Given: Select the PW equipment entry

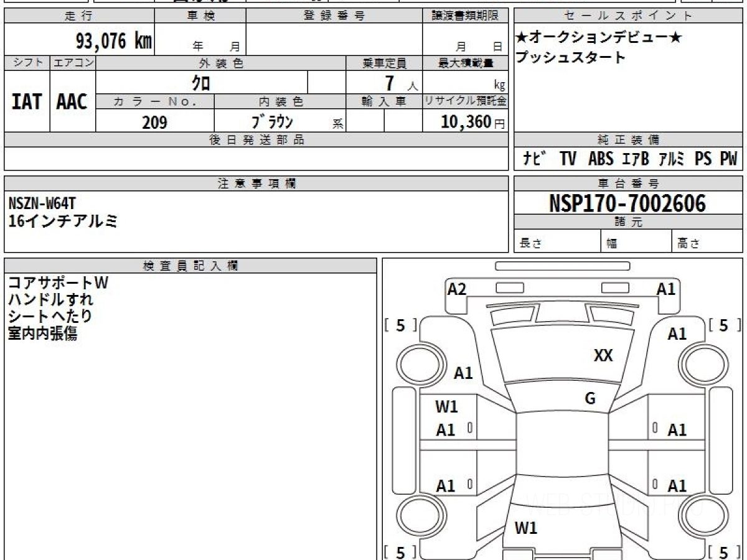Looking at the screenshot, I should [728, 159].
